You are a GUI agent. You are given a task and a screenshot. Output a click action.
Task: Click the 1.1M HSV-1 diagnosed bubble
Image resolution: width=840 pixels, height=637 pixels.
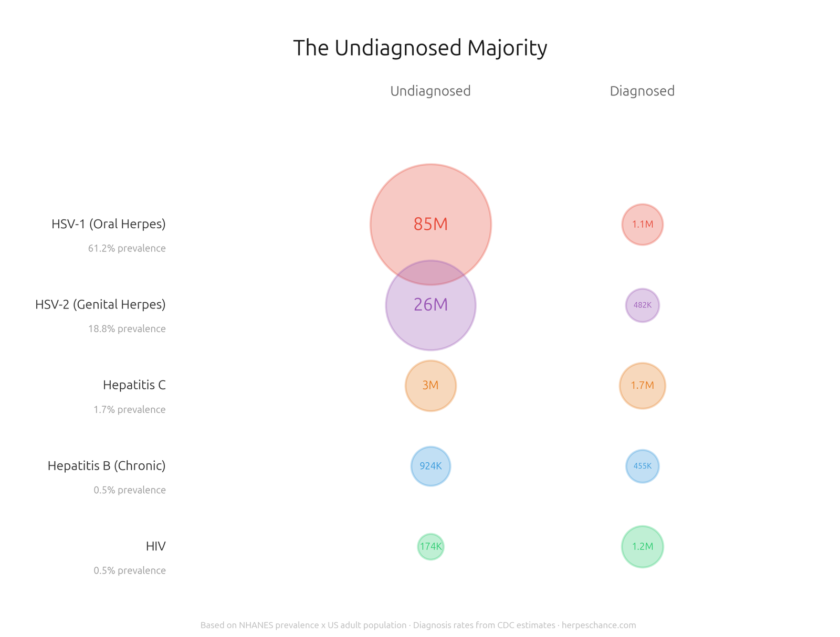click(642, 225)
